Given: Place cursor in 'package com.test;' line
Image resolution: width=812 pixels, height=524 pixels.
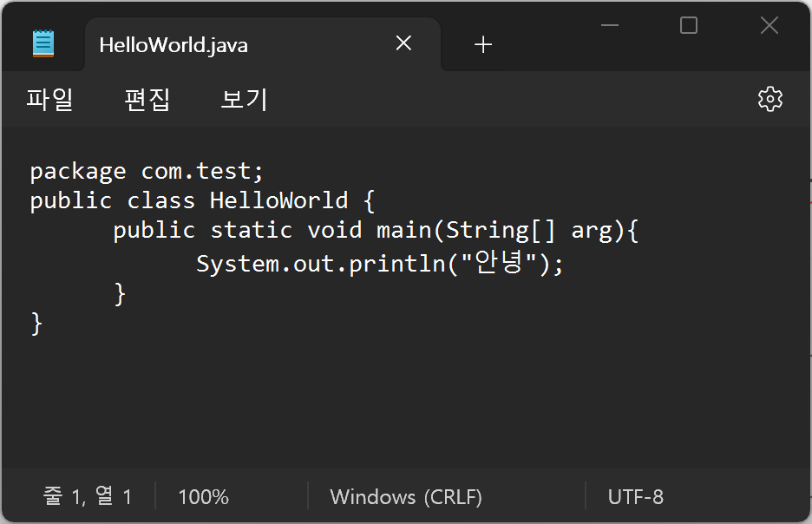Looking at the screenshot, I should 147,172.
